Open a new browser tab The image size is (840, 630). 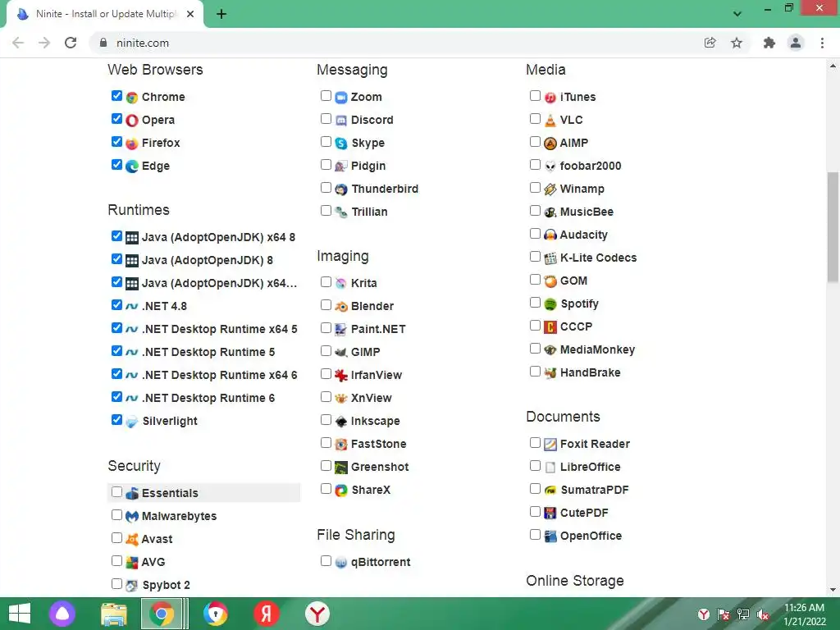[221, 14]
